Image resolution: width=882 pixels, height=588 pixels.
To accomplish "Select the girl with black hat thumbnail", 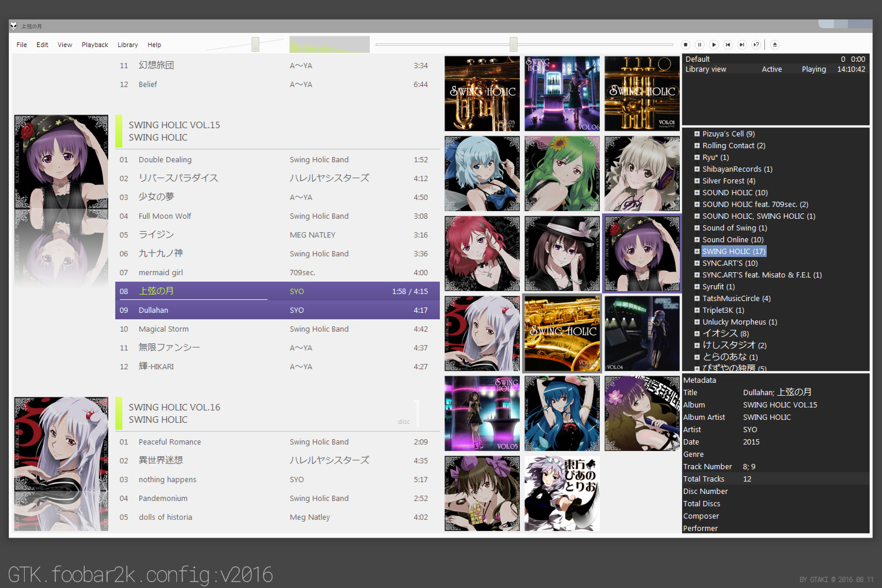I will click(x=562, y=253).
